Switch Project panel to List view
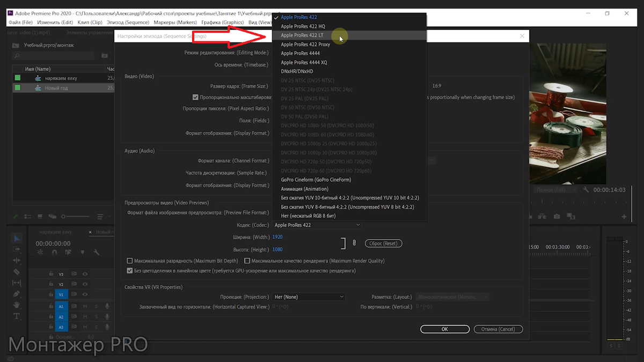The height and width of the screenshot is (362, 644). pyautogui.click(x=28, y=217)
